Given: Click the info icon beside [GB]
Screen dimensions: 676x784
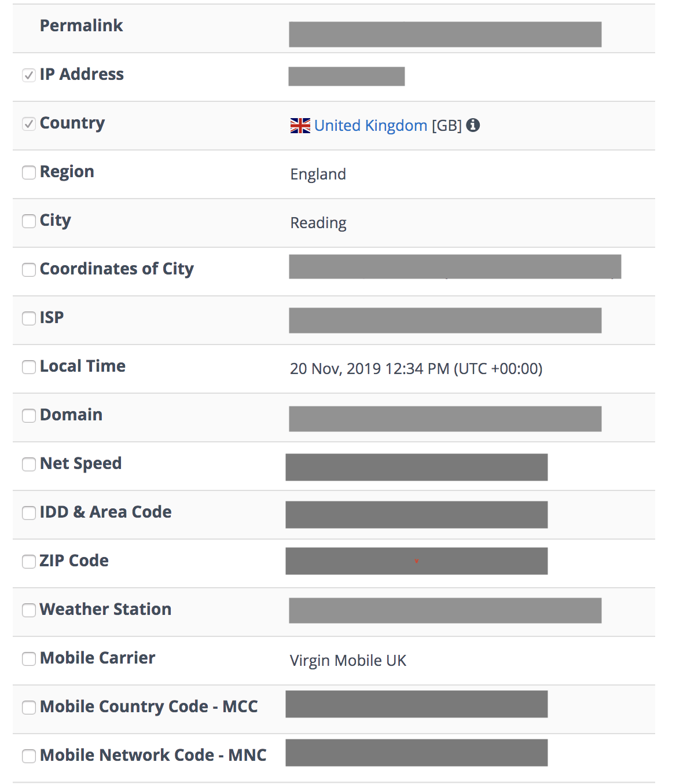Looking at the screenshot, I should tap(473, 125).
